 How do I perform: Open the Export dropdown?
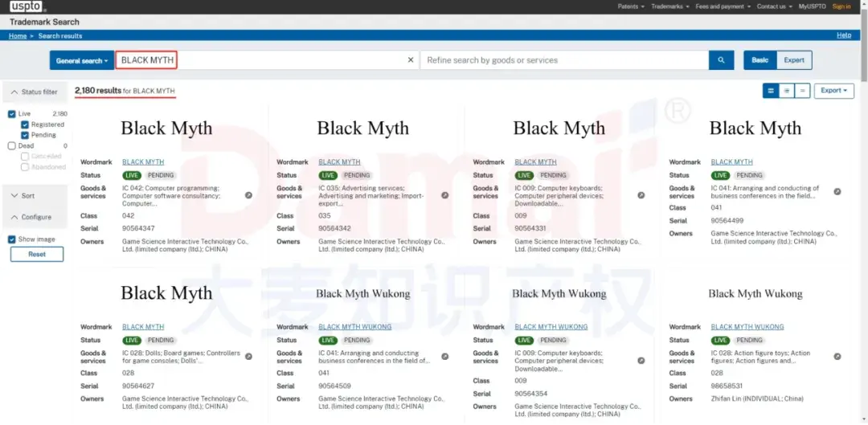tap(833, 91)
